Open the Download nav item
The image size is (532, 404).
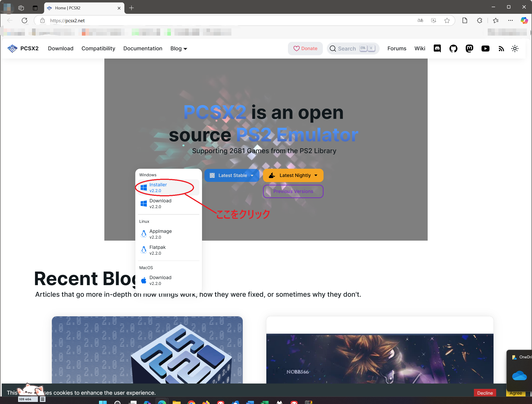coord(61,49)
